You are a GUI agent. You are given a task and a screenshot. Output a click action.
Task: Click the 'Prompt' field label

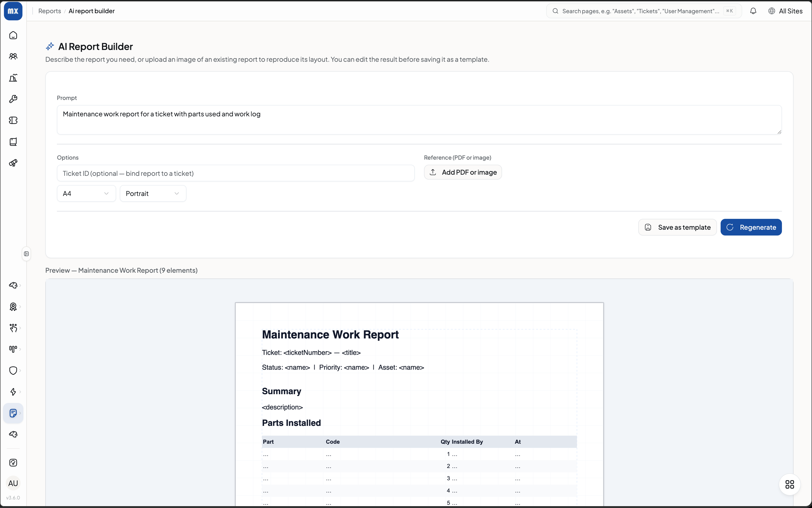pos(67,98)
